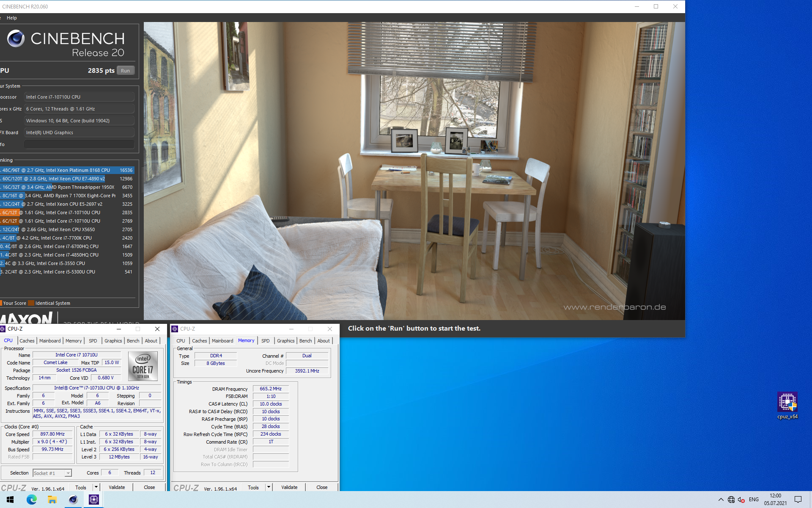Switch to Cinebench taskbar icon
Image resolution: width=812 pixels, height=508 pixels.
pos(73,500)
